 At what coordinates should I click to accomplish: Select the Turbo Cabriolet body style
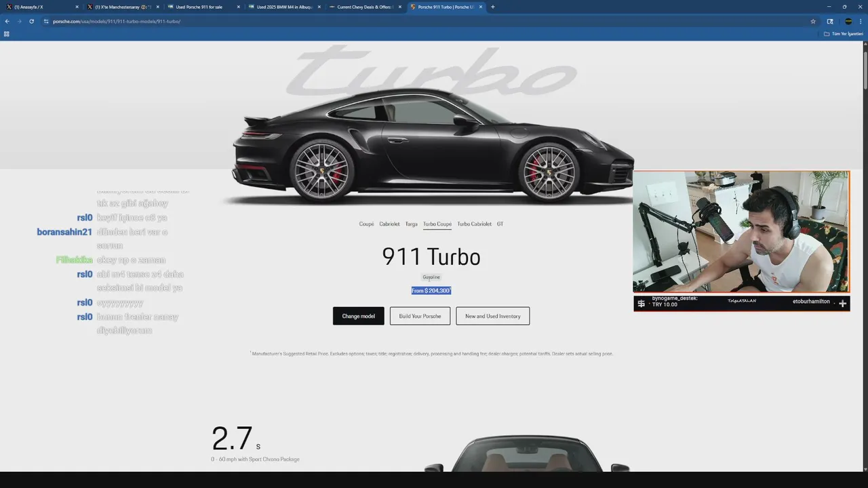pyautogui.click(x=474, y=224)
